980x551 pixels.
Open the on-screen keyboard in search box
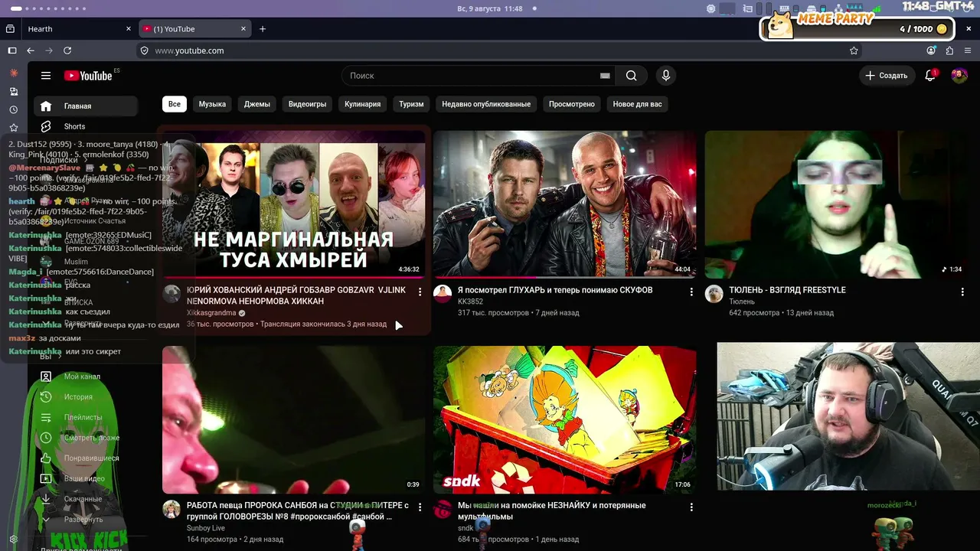pyautogui.click(x=605, y=76)
